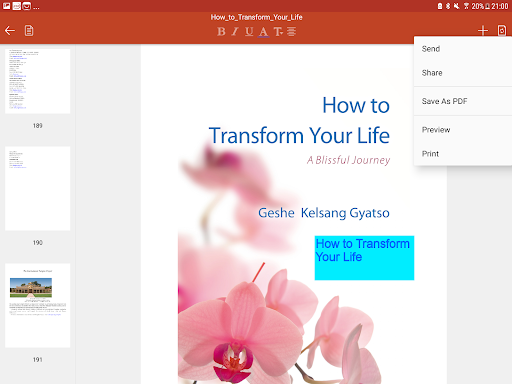Expand the text size dropdown
The image size is (512, 384).
pos(278,31)
